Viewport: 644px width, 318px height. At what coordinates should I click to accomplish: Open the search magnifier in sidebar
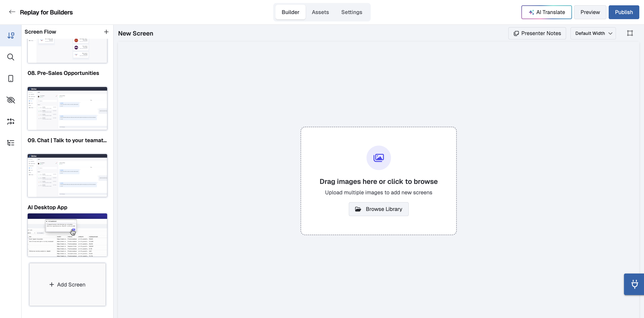(x=11, y=57)
